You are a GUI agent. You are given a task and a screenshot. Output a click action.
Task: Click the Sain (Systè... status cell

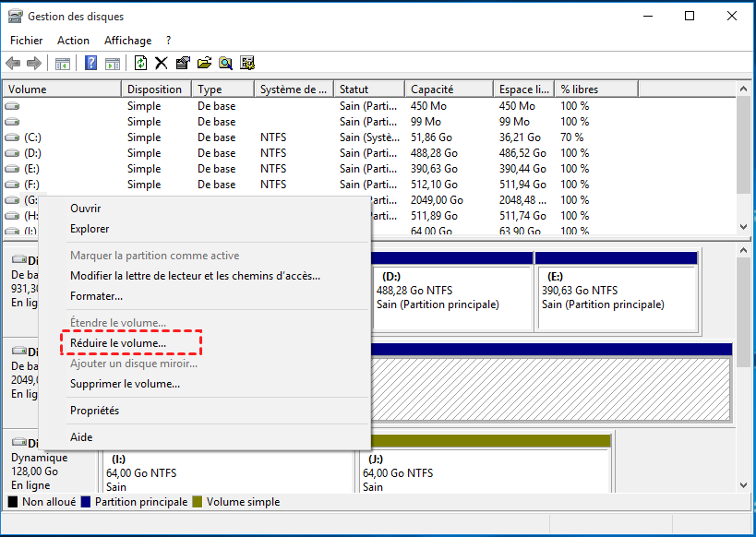[369, 137]
